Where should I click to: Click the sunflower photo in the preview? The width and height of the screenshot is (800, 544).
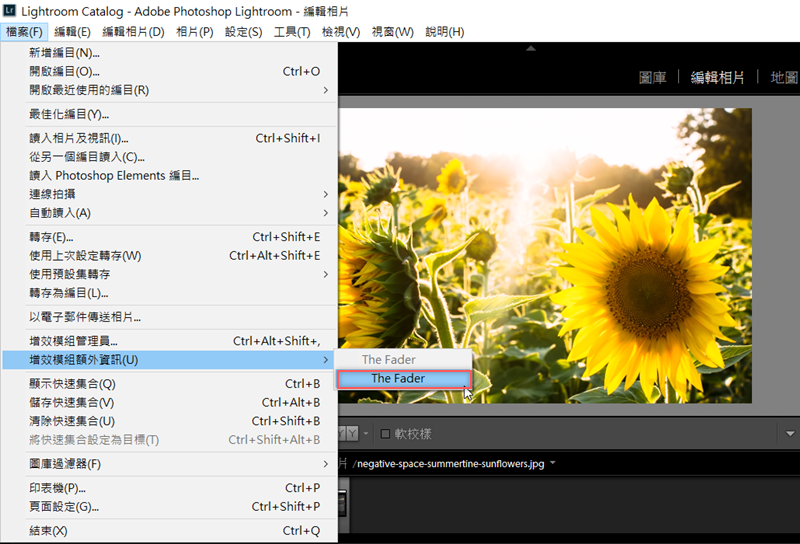tap(600, 250)
